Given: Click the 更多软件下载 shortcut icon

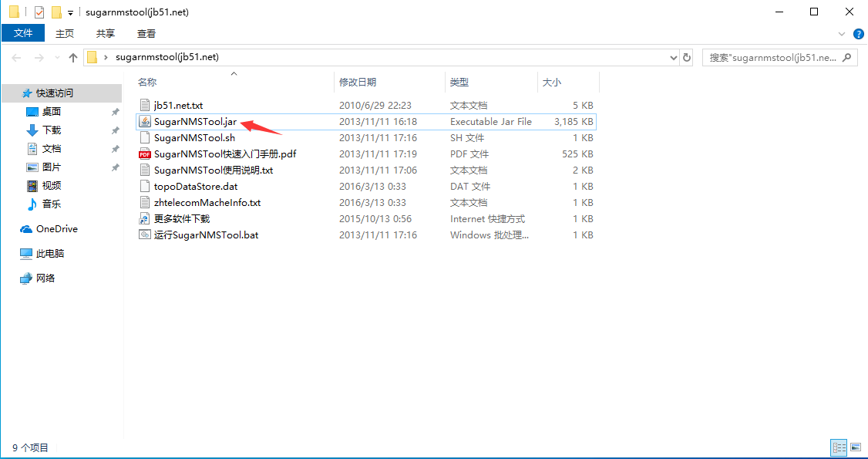Looking at the screenshot, I should 144,219.
